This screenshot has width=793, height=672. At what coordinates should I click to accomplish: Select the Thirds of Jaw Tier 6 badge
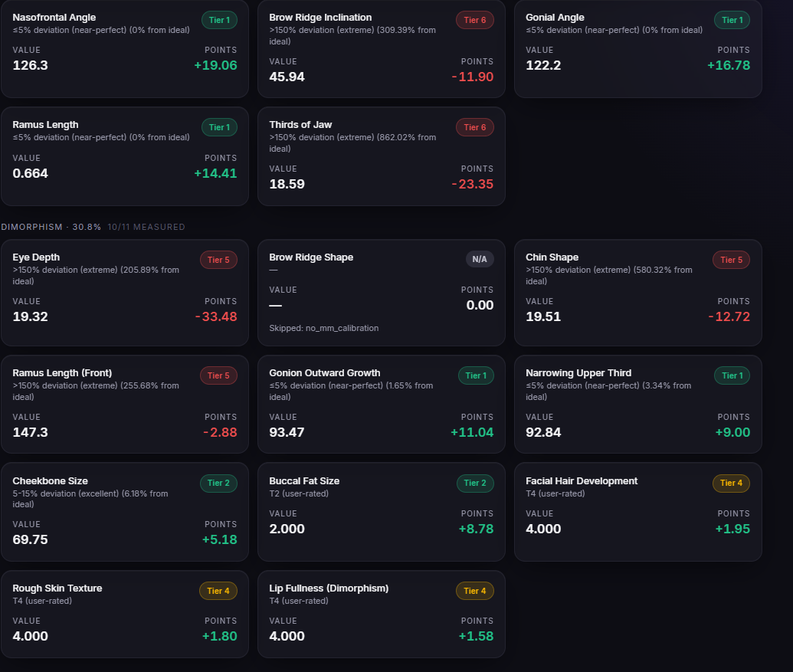coord(475,127)
